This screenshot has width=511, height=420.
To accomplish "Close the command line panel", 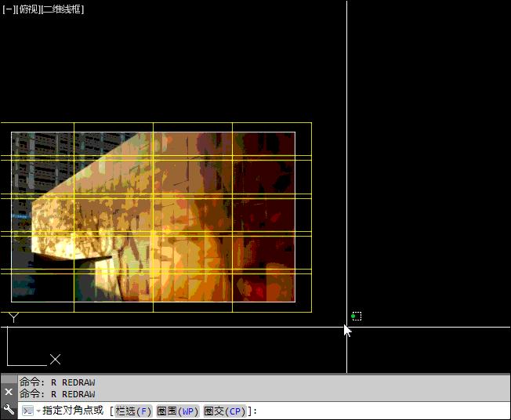I will pyautogui.click(x=9, y=392).
